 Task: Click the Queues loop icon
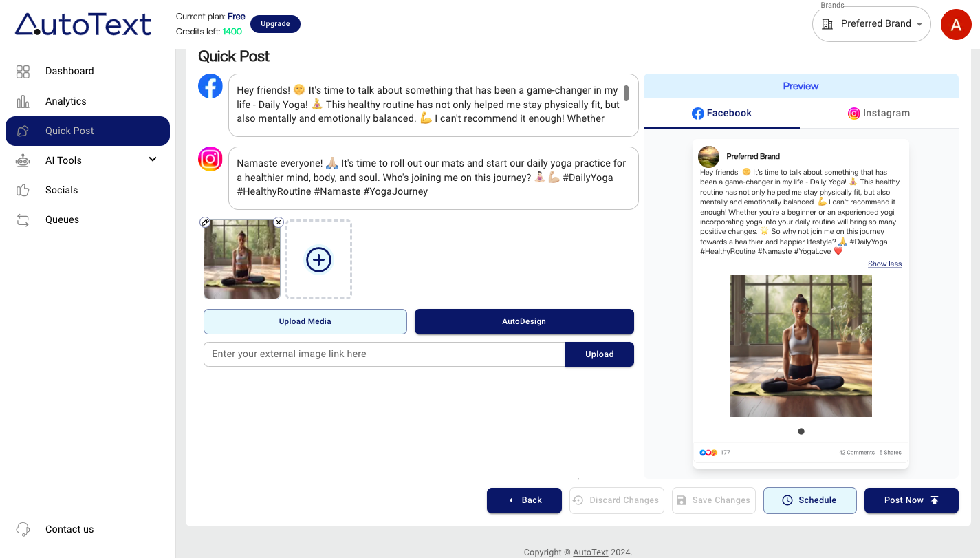point(23,220)
